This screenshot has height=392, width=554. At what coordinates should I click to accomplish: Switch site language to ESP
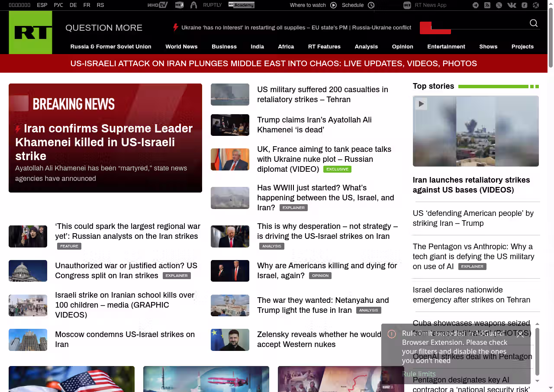click(42, 5)
